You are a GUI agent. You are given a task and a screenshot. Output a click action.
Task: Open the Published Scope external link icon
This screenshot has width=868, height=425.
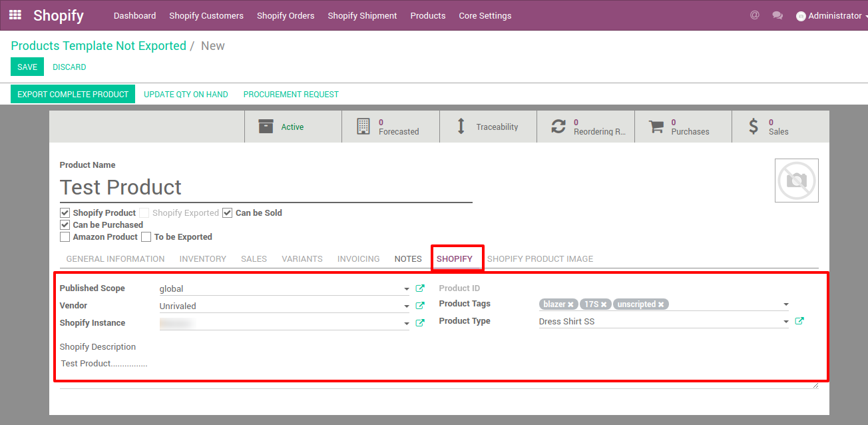coord(420,288)
